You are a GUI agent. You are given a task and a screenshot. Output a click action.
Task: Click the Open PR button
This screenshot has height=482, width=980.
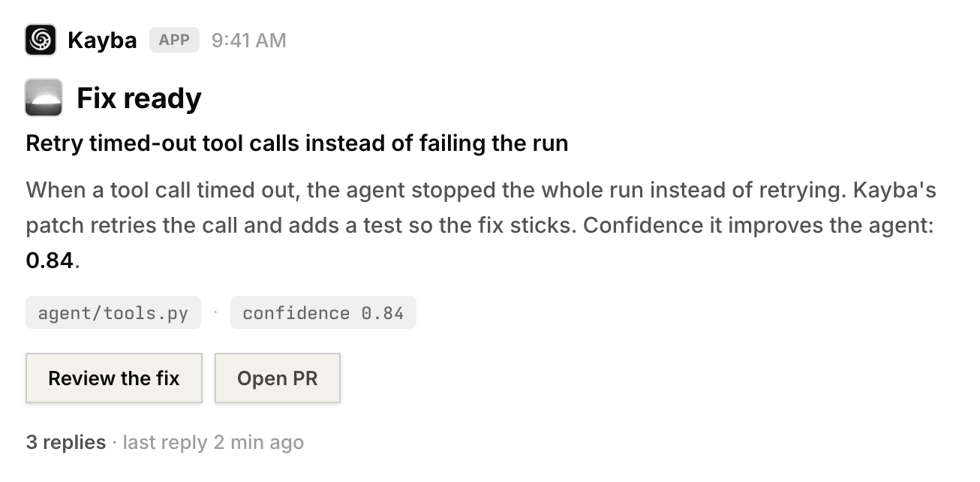click(278, 378)
